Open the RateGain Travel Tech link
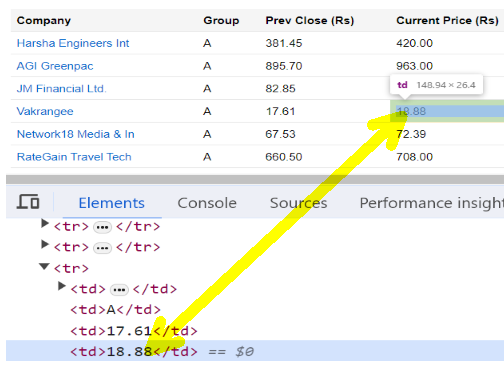Viewport: 504px width, 365px height. tap(74, 157)
